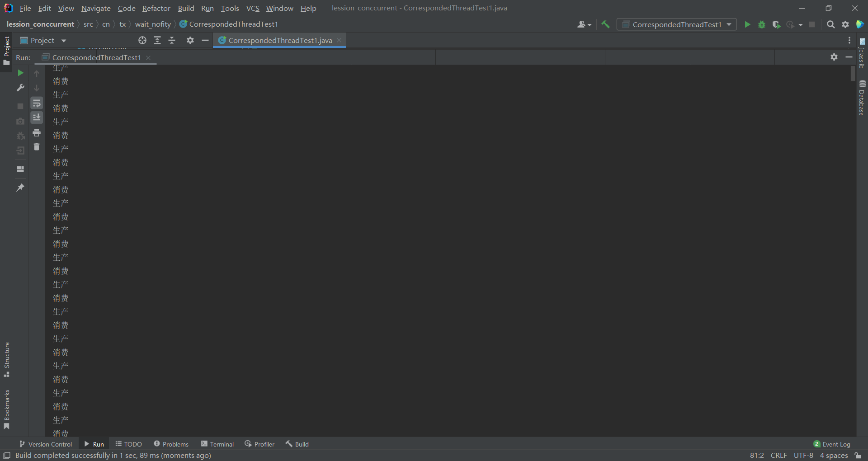Open Build tool window
Screen dimensions: 868x461
[297, 444]
